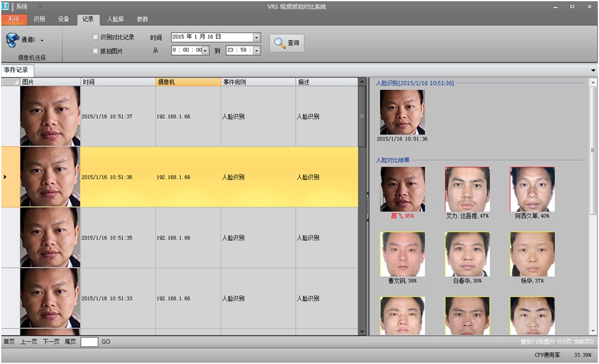This screenshot has width=599, height=364.
Task: Toggle the 抓拍图片 checkbox
Action: tap(95, 51)
